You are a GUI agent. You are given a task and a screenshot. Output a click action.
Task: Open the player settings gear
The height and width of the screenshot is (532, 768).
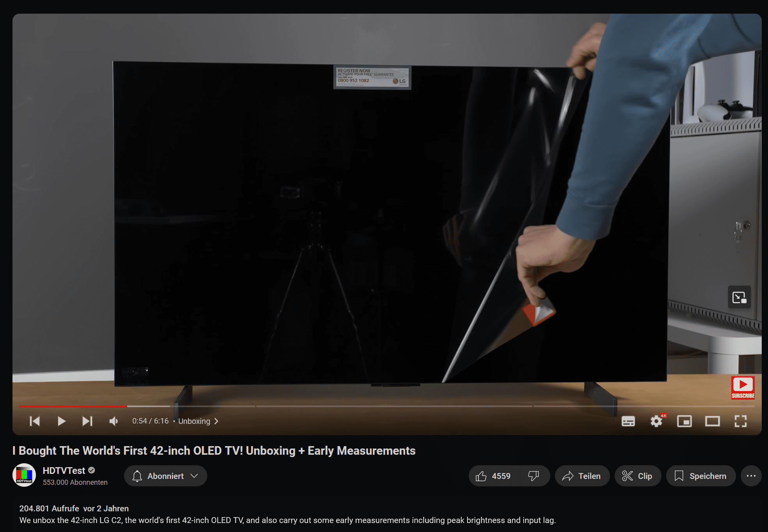[x=656, y=421]
